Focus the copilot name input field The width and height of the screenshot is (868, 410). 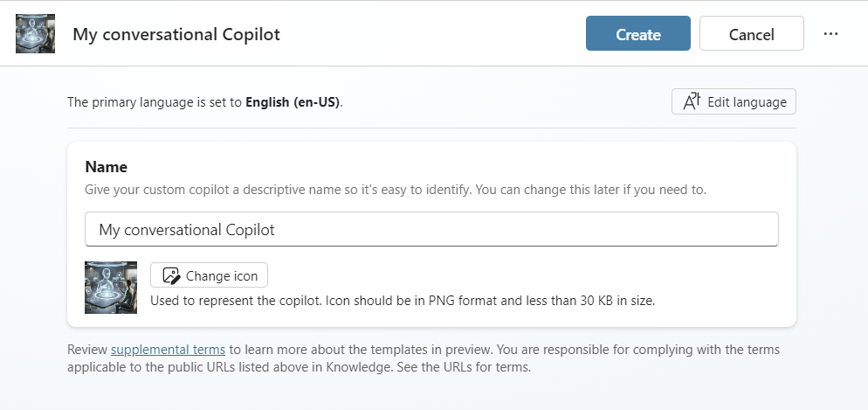point(431,229)
